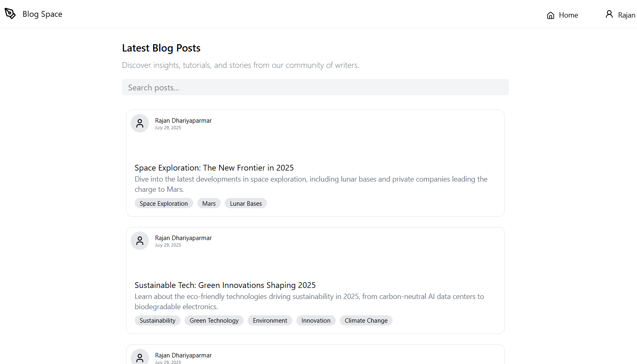The image size is (637, 364).
Task: Select the Space Exploration tag
Action: tap(164, 203)
